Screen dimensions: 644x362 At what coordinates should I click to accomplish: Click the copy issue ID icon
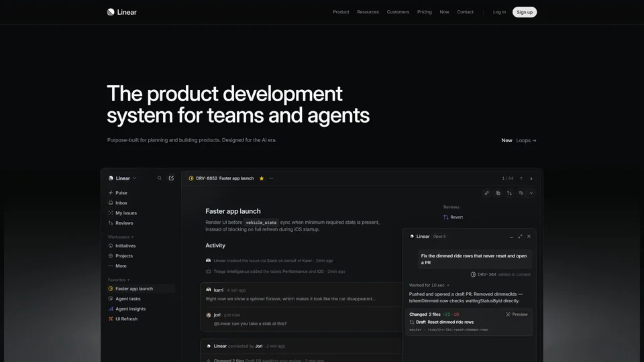click(x=498, y=193)
